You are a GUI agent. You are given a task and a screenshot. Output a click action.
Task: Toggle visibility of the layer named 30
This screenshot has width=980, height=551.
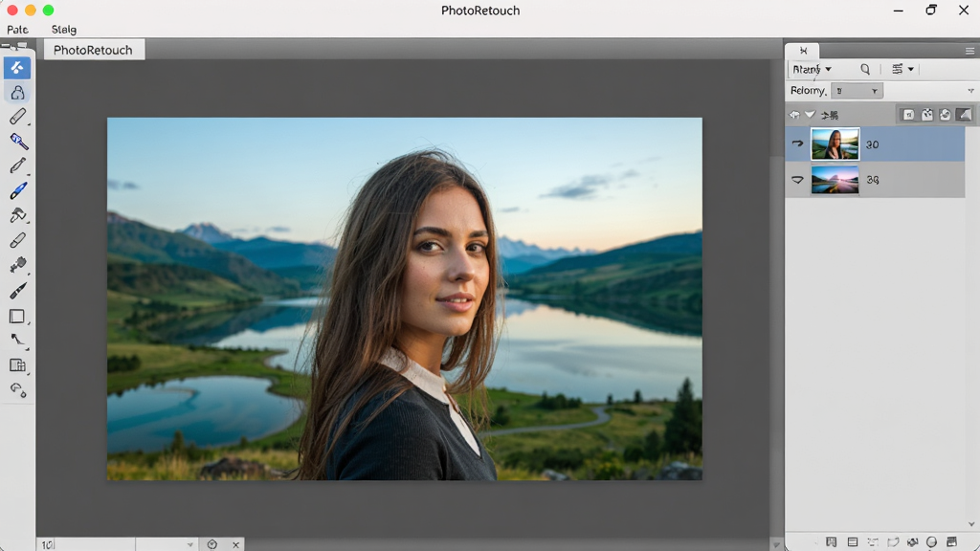[x=797, y=143]
